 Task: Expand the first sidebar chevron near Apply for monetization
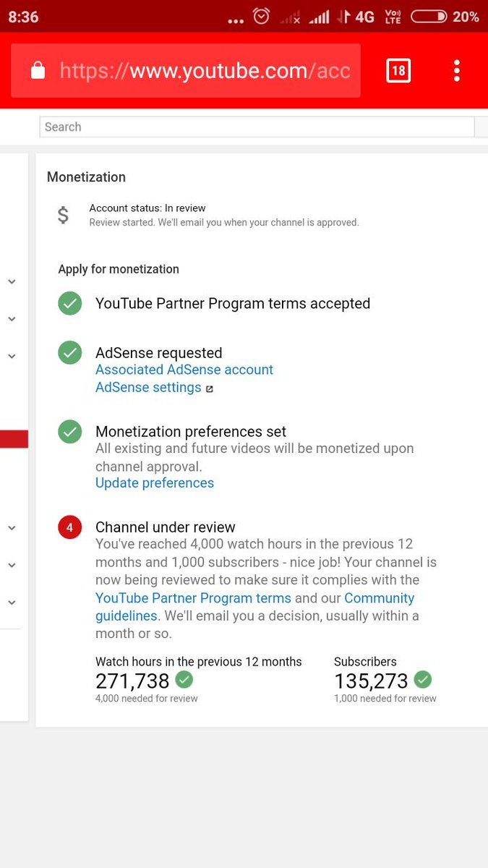pos(12,281)
